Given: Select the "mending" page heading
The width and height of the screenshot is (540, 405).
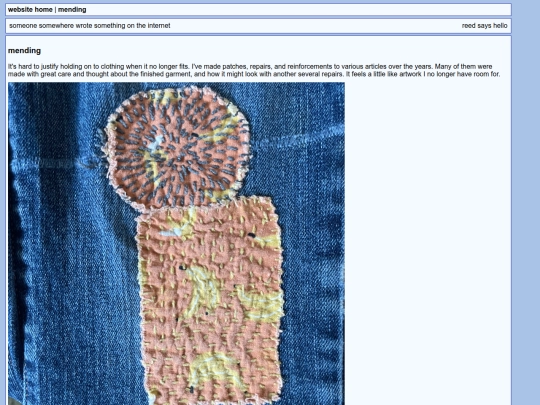Looking at the screenshot, I should click(24, 51).
